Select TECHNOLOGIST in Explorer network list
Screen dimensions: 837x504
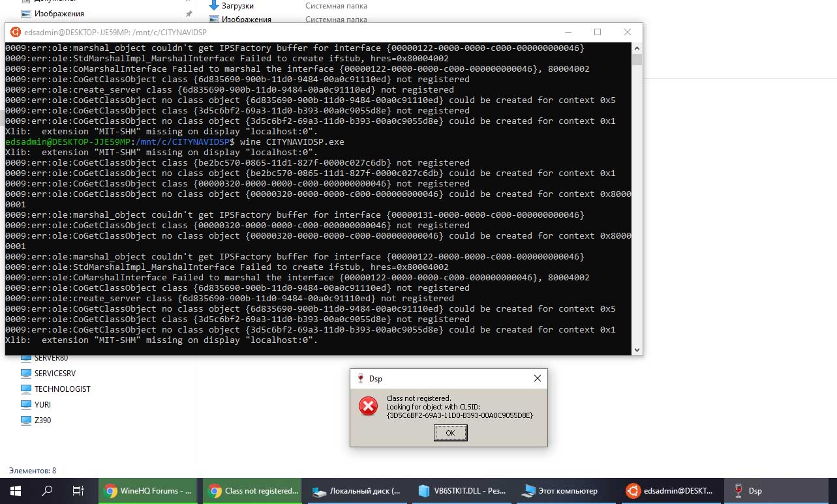tap(62, 389)
